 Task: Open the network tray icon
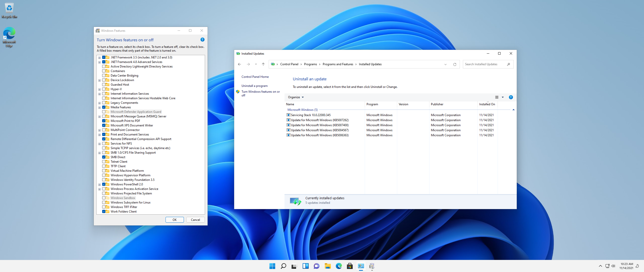point(607,266)
